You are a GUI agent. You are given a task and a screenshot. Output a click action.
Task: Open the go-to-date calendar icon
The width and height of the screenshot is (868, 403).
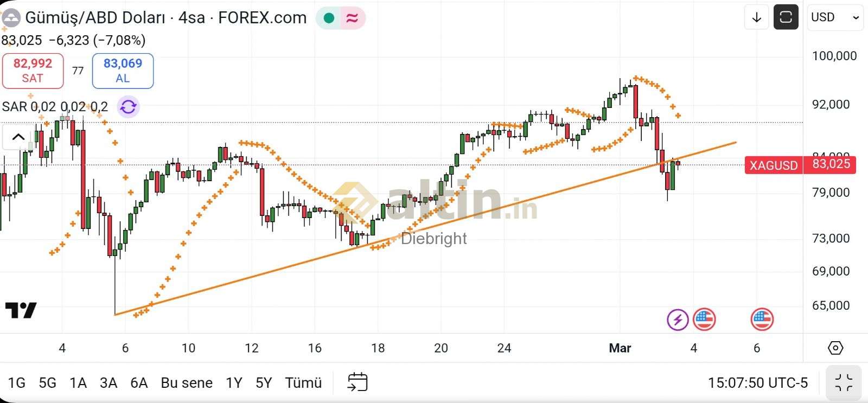pos(358,382)
